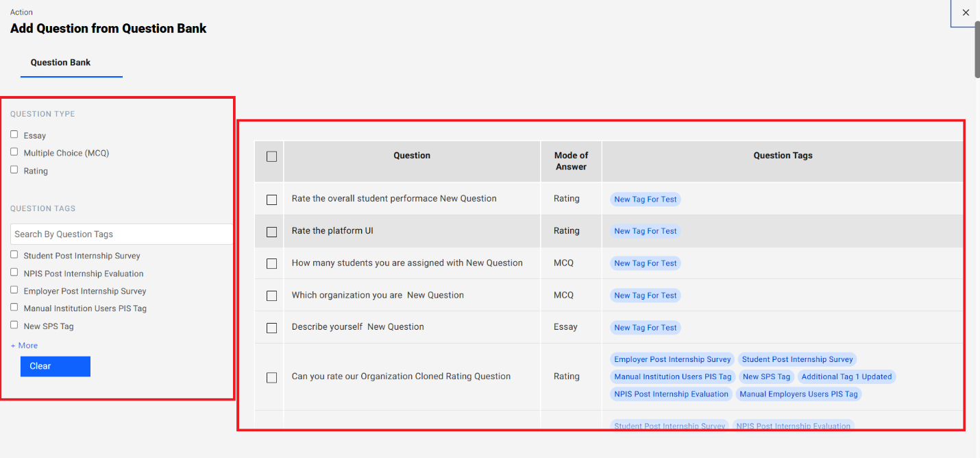980x458 pixels.
Task: Check Employer Post Internship Survey filter
Action: [14, 290]
